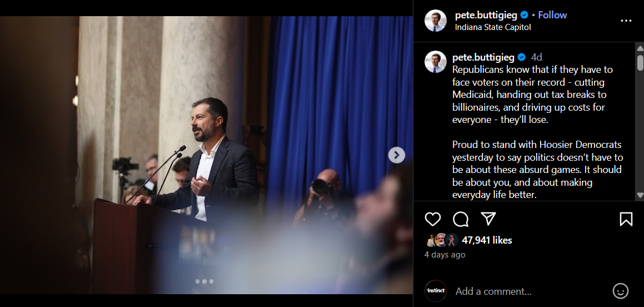Share the post via paper plane icon
Viewport: 644px width, 307px height.
[x=488, y=219]
